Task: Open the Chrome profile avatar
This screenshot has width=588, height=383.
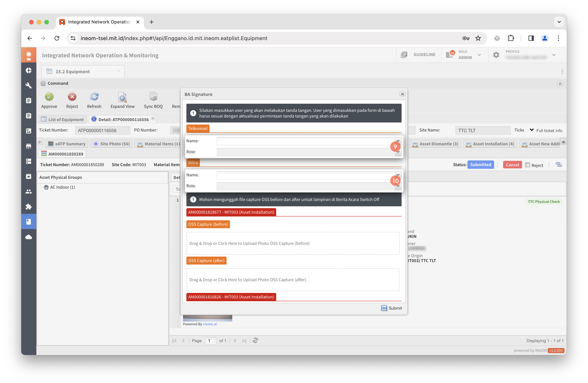Action: [544, 38]
